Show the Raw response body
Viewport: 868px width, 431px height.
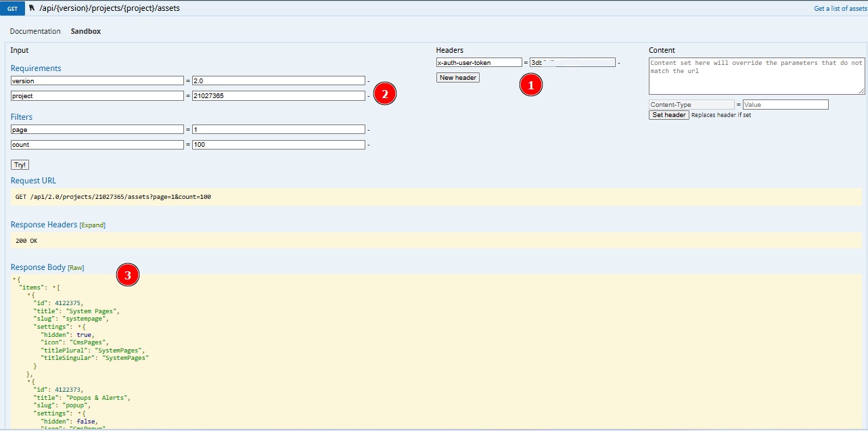pyautogui.click(x=76, y=268)
